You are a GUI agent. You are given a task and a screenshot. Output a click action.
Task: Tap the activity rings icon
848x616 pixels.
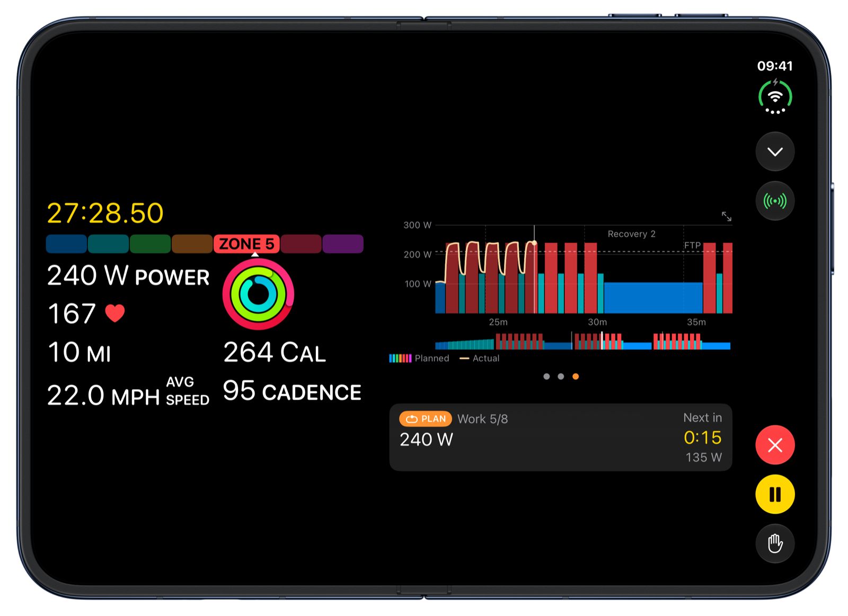pyautogui.click(x=258, y=294)
